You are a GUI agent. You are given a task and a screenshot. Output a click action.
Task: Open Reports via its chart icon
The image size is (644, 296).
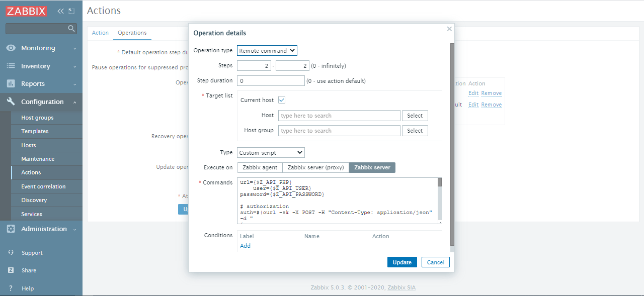pos(11,83)
